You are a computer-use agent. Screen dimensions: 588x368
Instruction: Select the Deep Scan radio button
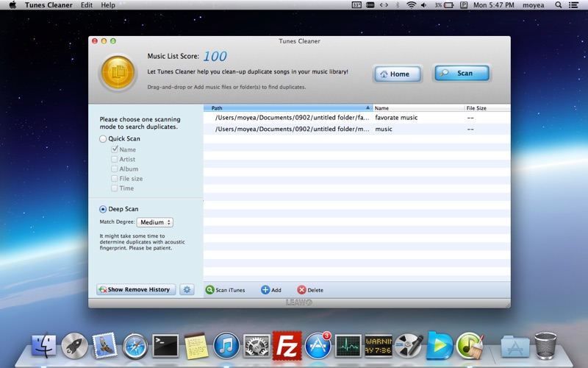tap(103, 209)
